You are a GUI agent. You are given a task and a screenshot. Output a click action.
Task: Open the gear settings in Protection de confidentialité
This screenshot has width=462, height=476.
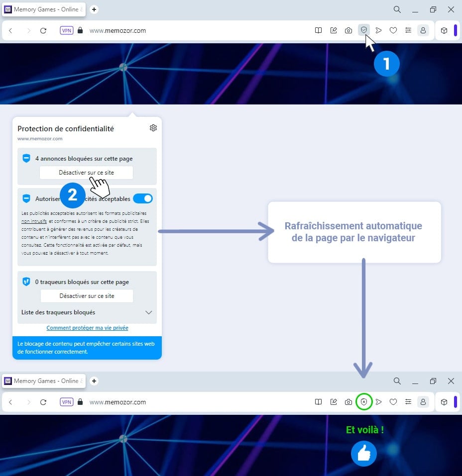click(153, 128)
